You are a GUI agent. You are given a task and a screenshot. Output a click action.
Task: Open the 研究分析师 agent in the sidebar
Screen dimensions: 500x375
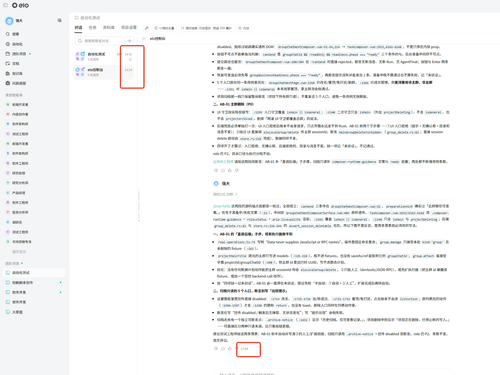pos(18,183)
